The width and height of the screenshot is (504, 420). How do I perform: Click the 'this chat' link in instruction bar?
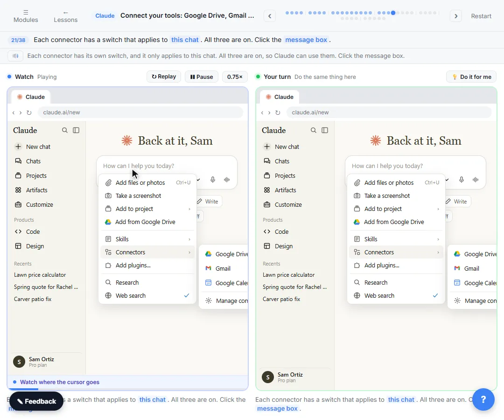[x=185, y=40]
